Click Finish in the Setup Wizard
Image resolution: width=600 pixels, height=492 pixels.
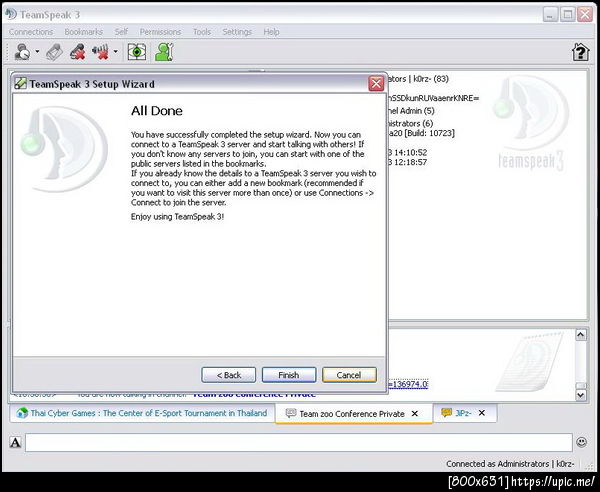click(x=289, y=375)
